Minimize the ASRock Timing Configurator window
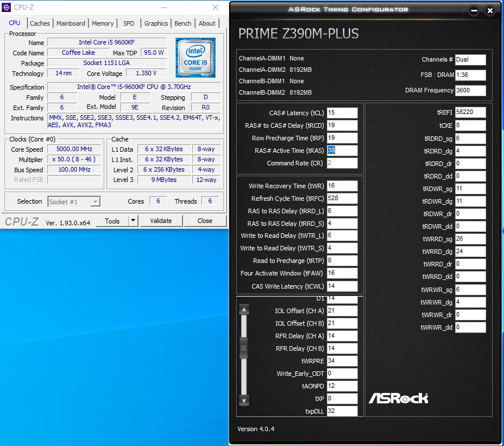Image resolution: width=504 pixels, height=446 pixels. coord(474,11)
